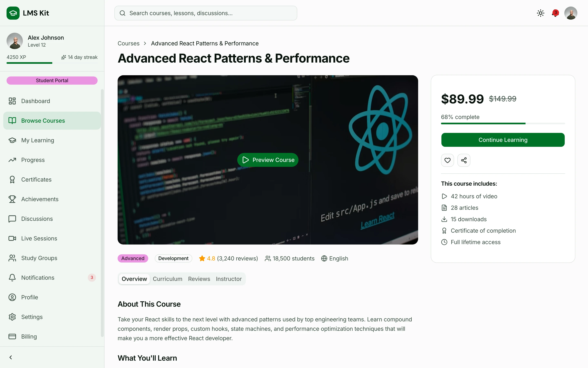Open the notification bell in header

555,13
